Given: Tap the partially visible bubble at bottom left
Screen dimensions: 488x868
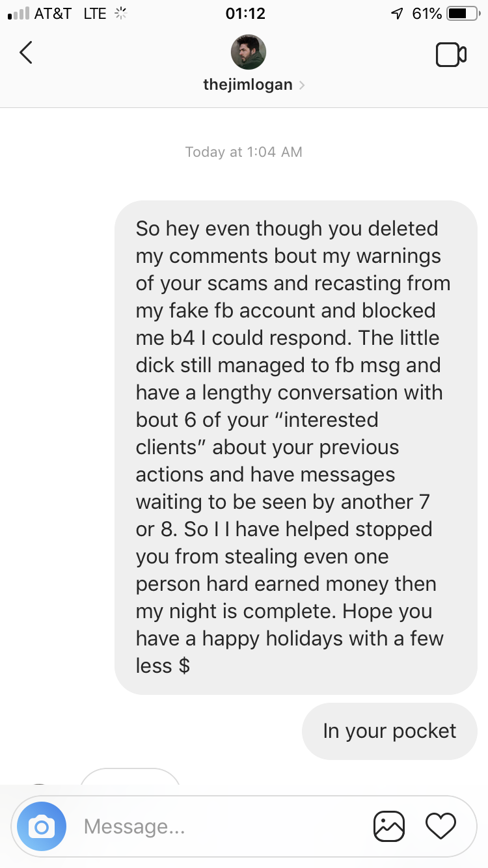Looking at the screenshot, I should coord(130,776).
